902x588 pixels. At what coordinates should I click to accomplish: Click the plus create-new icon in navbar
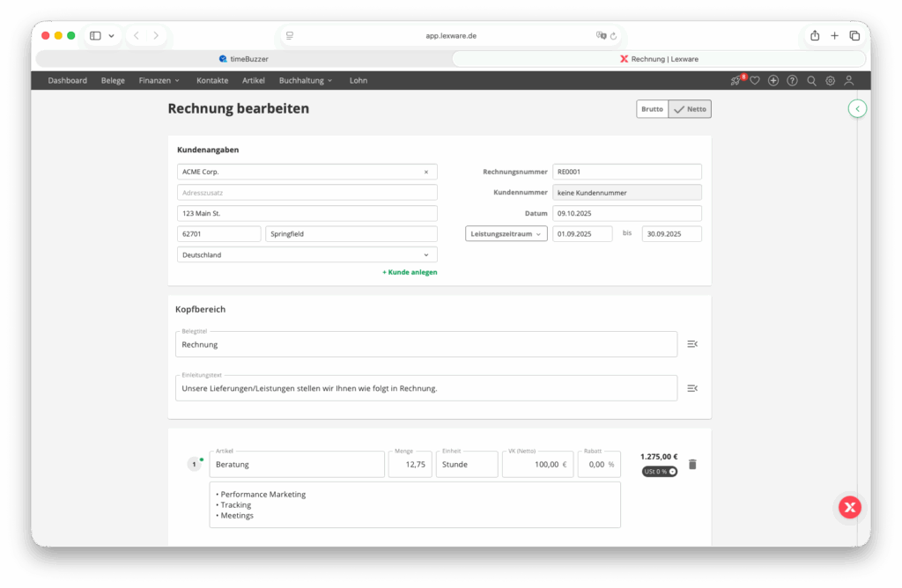[773, 80]
